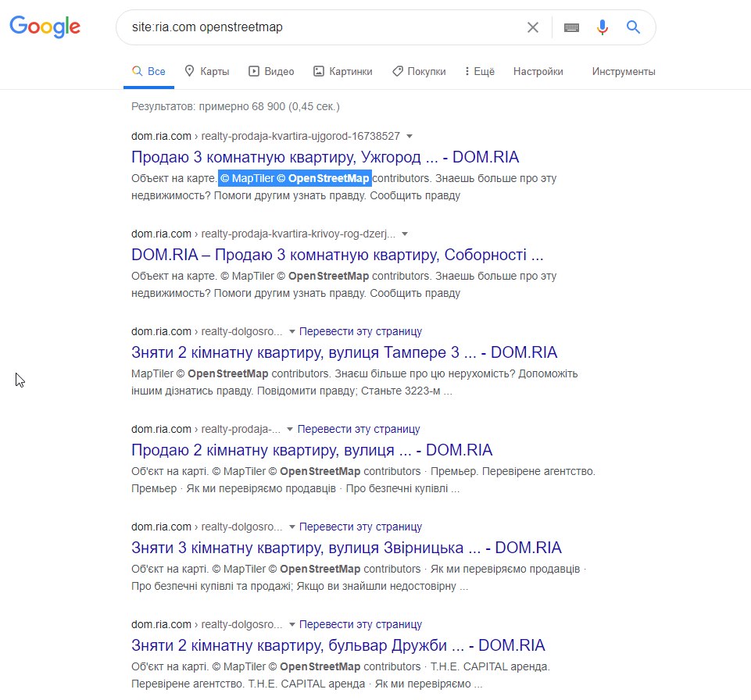751x700 pixels.
Task: Open Настройки menu
Action: pos(538,71)
